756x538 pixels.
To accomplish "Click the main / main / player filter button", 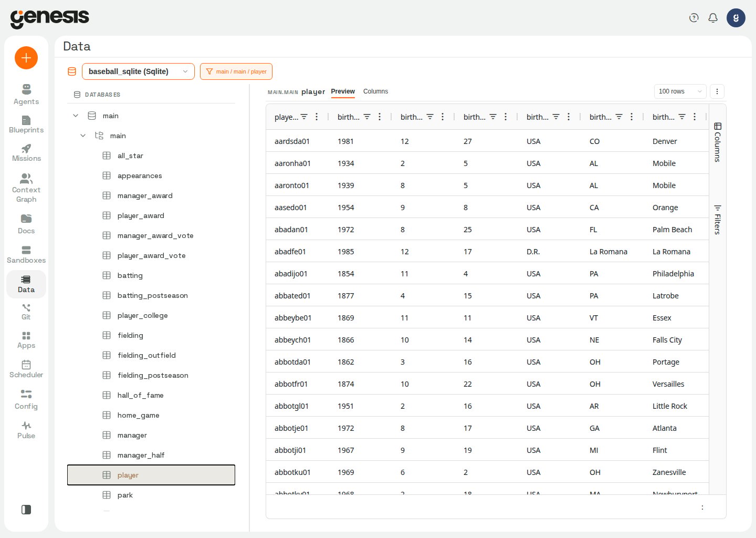I will [x=236, y=71].
